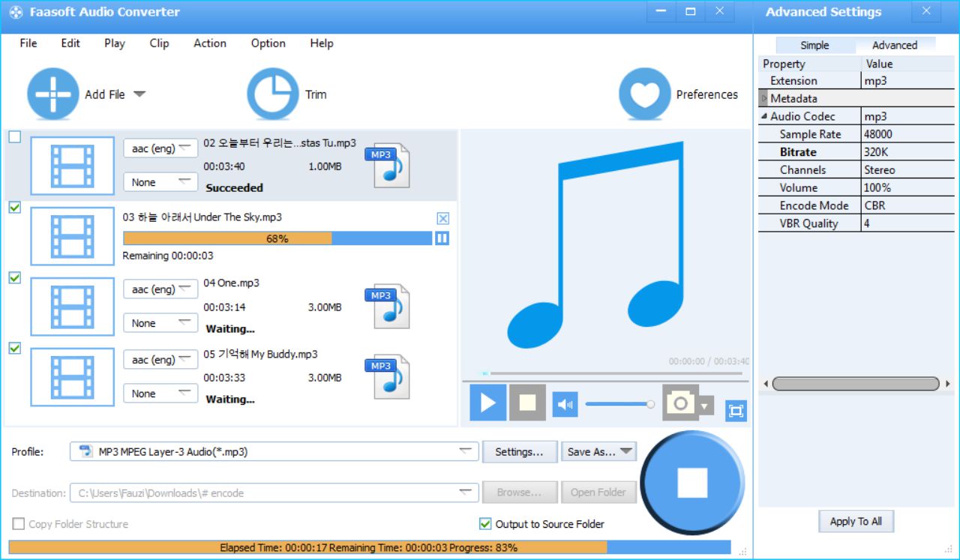Open audio track dropdown for 04 One.mp3
This screenshot has width=960, height=560.
click(160, 289)
